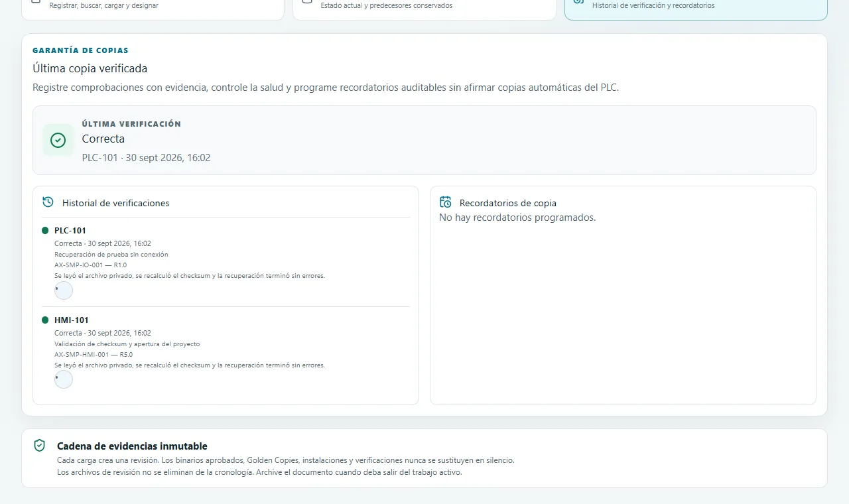Open the PLC-101 verification entry title
Viewport: 849px width, 504px height.
click(70, 231)
